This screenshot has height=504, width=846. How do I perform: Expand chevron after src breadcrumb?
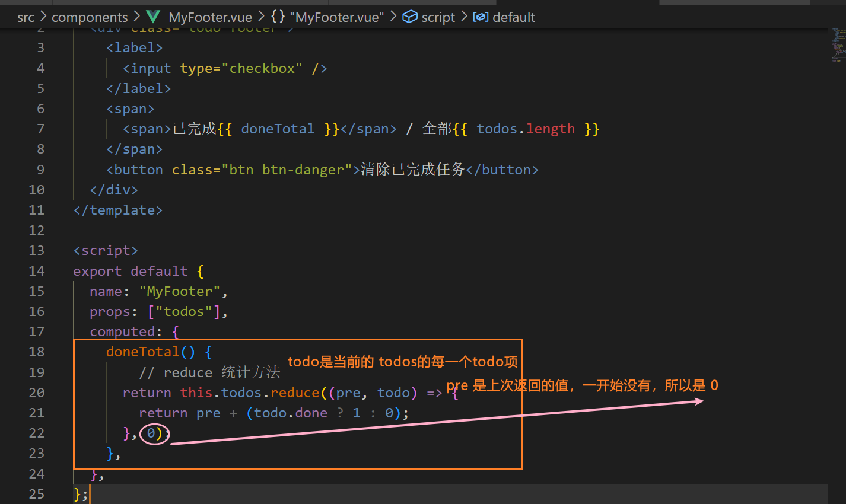tap(43, 17)
